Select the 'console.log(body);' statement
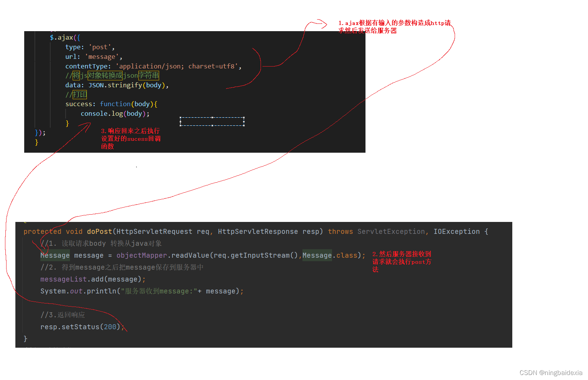The height and width of the screenshot is (380, 588). tap(115, 113)
